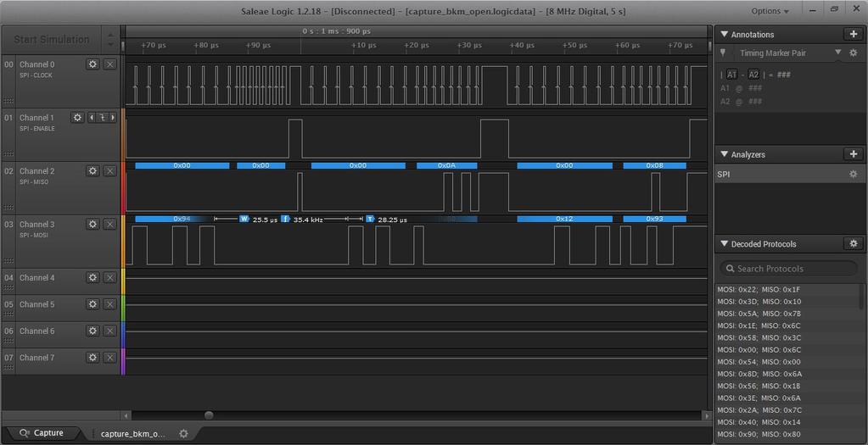Collapse the Annotations panel

724,34
